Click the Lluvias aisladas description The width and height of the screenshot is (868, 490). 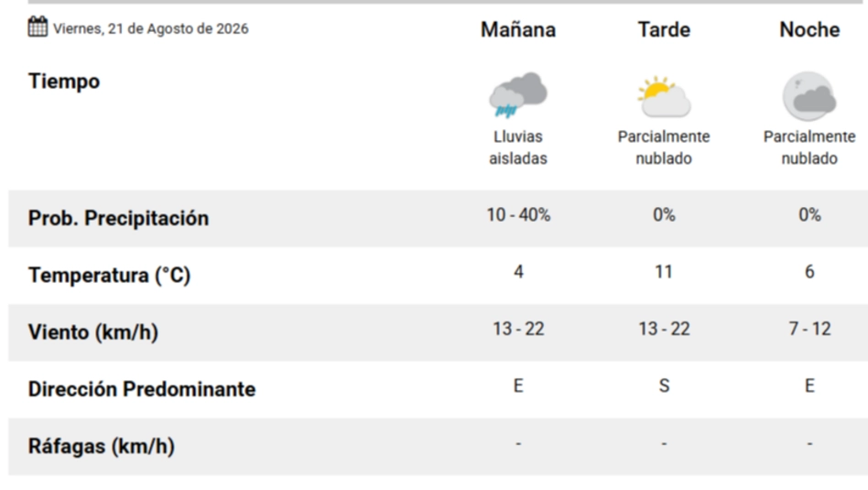pyautogui.click(x=518, y=147)
